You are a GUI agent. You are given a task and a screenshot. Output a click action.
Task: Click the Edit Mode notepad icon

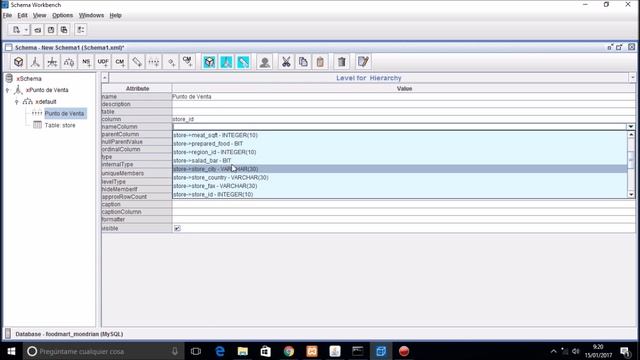(363, 62)
